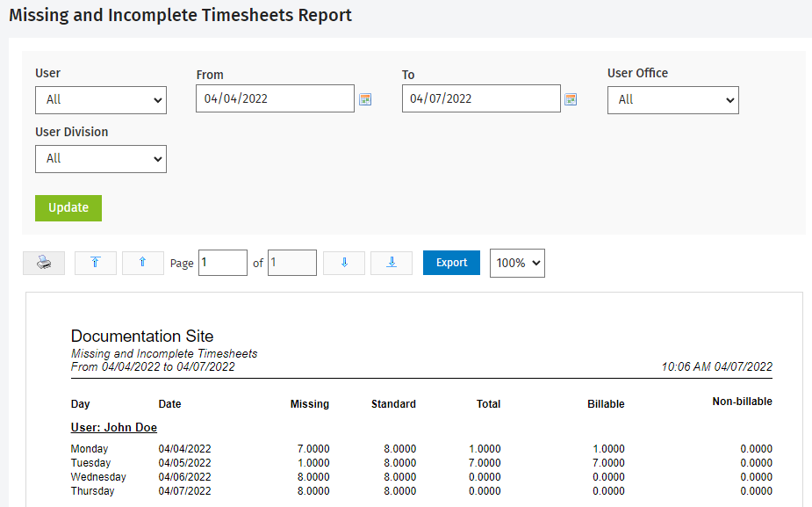Select the User: John Doe link

(113, 427)
